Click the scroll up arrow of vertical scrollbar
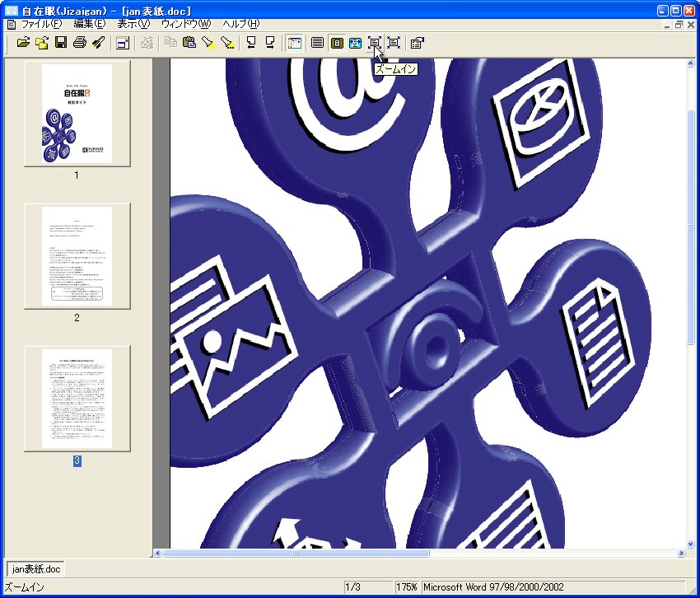 (x=690, y=63)
